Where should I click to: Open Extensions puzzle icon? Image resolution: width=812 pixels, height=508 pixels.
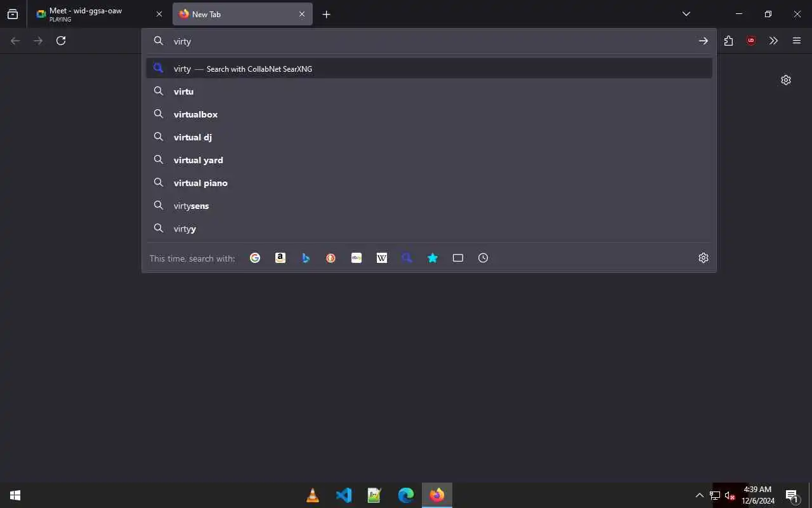click(x=728, y=41)
